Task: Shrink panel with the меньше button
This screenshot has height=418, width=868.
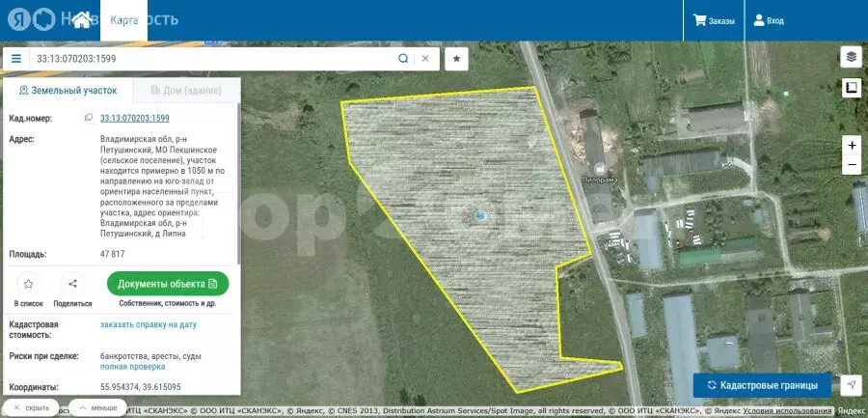Action: point(98,408)
